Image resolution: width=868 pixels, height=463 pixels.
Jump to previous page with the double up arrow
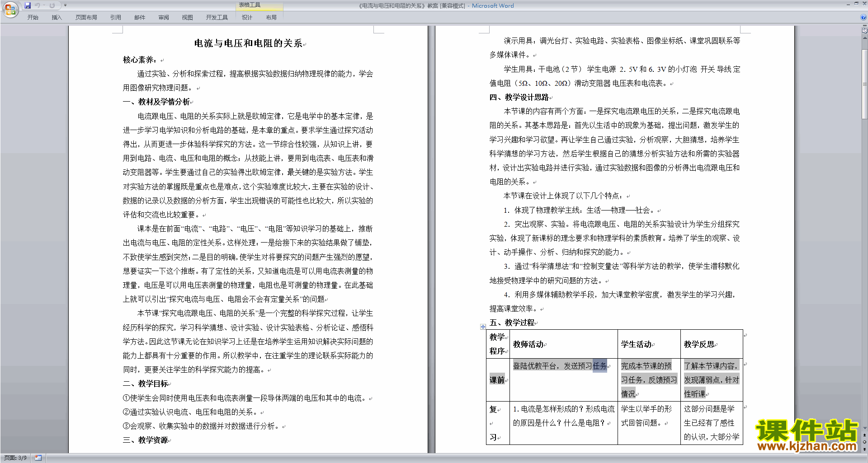pyautogui.click(x=865, y=435)
